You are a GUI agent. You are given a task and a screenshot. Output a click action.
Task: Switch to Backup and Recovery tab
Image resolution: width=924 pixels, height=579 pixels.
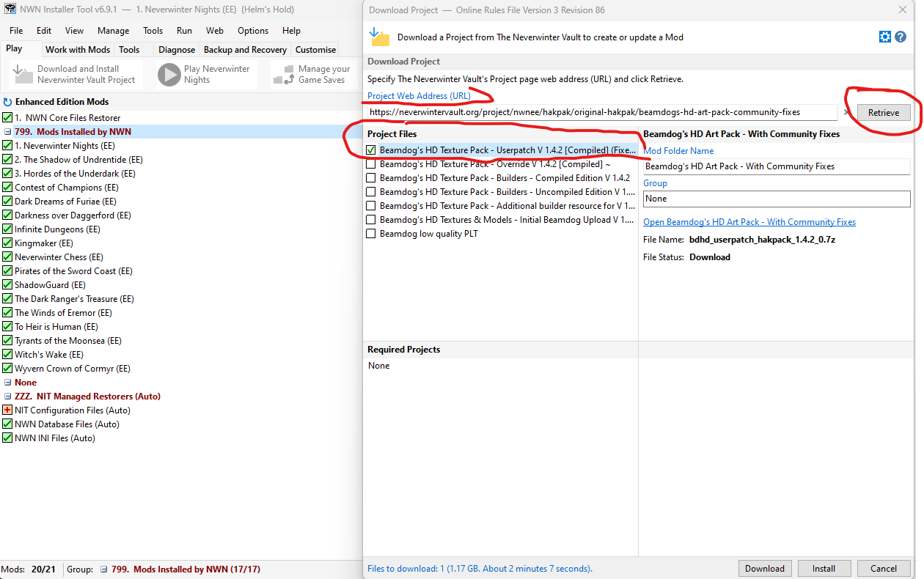tap(245, 50)
